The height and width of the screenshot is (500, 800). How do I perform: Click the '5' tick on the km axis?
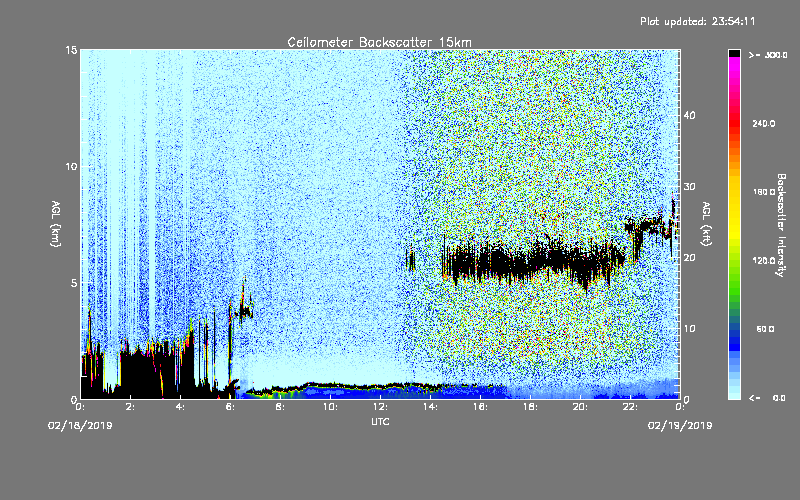(x=73, y=283)
